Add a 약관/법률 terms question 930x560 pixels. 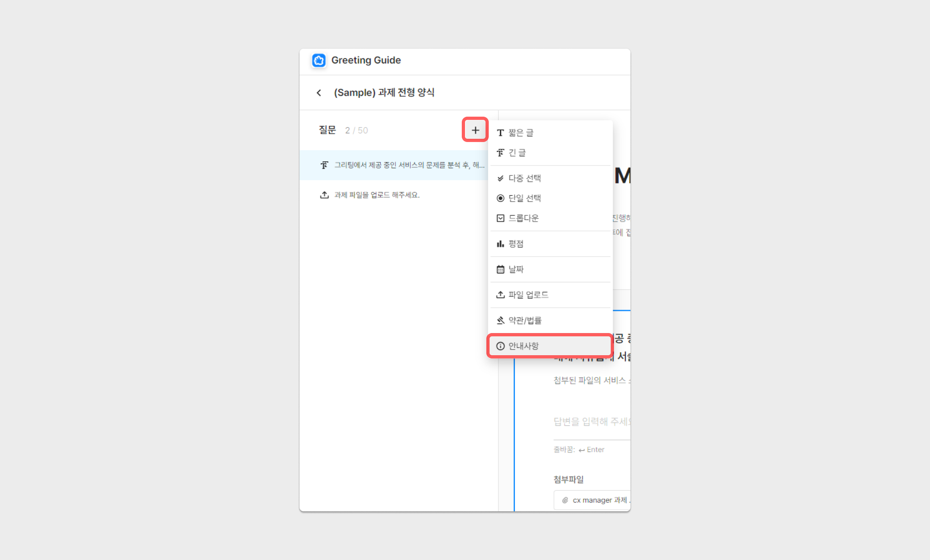(525, 320)
